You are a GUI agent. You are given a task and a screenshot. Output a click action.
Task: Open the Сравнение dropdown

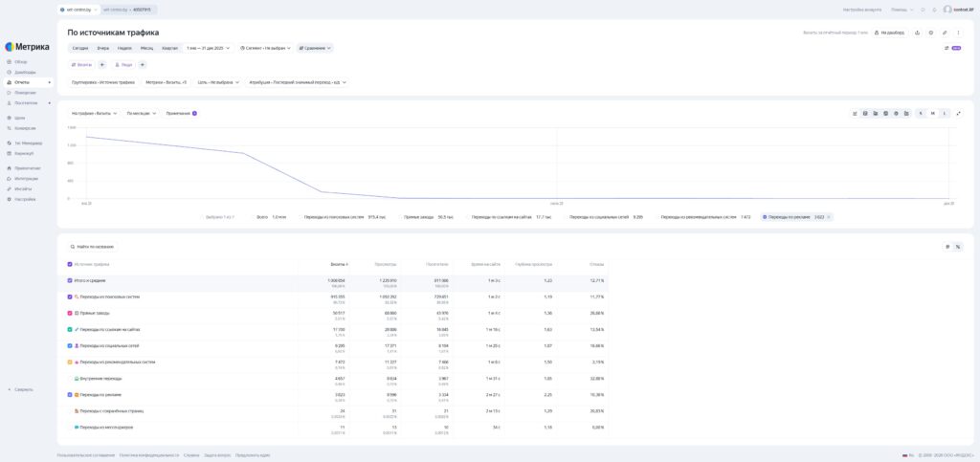click(x=315, y=48)
